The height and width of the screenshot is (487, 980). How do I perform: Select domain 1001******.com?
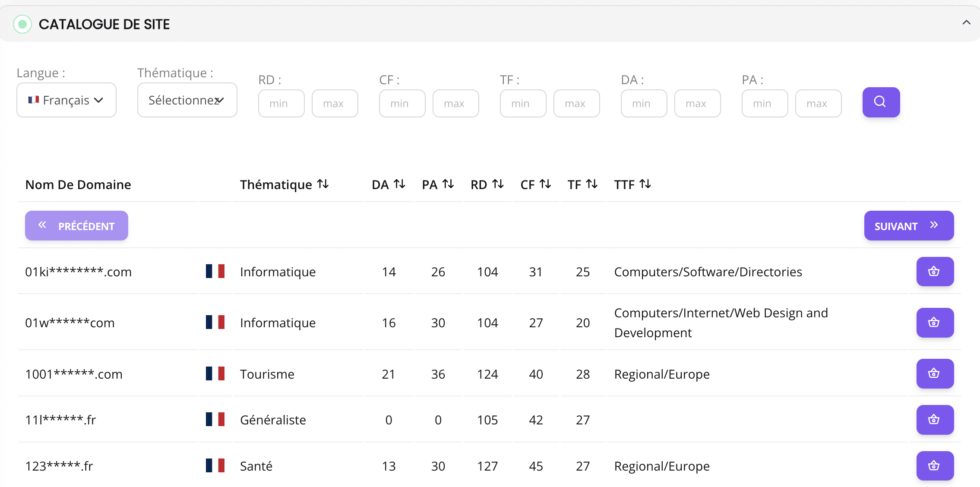(74, 374)
